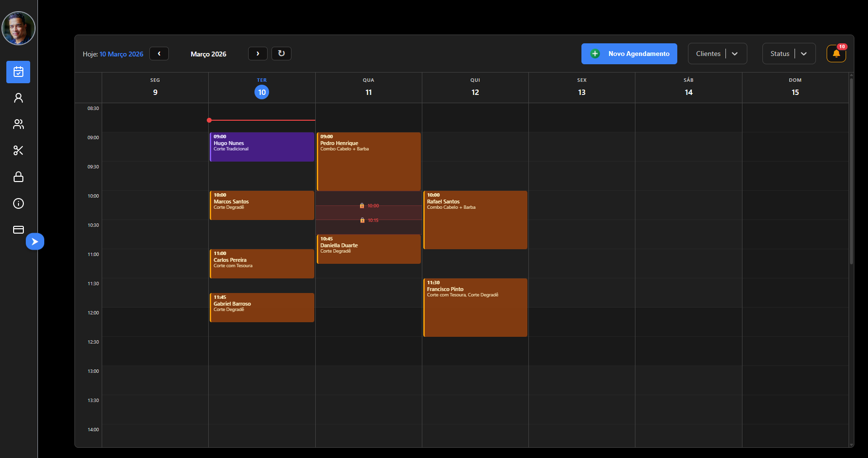Select the scissors services icon

click(18, 150)
